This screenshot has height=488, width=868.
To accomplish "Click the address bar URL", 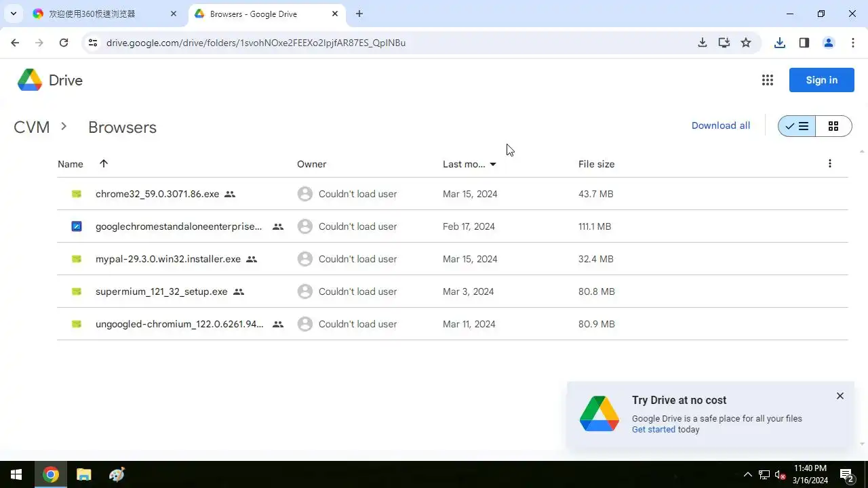I will (x=256, y=43).
